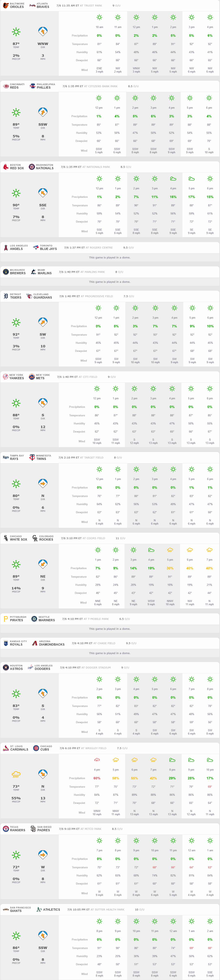Click the '60%' precipitation at 4 pm Cardinals-Cubs
Viewport: 220px width, 980px height.
(97, 778)
